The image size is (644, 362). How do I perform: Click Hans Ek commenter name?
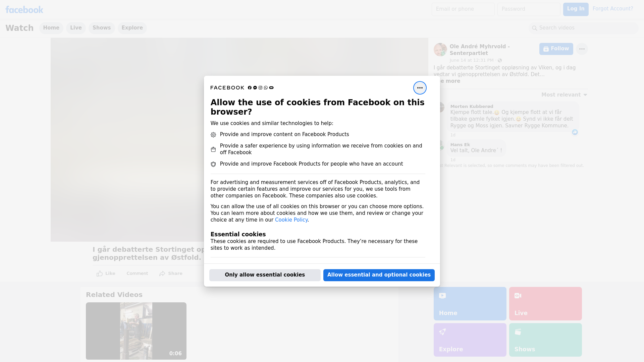[x=460, y=145]
